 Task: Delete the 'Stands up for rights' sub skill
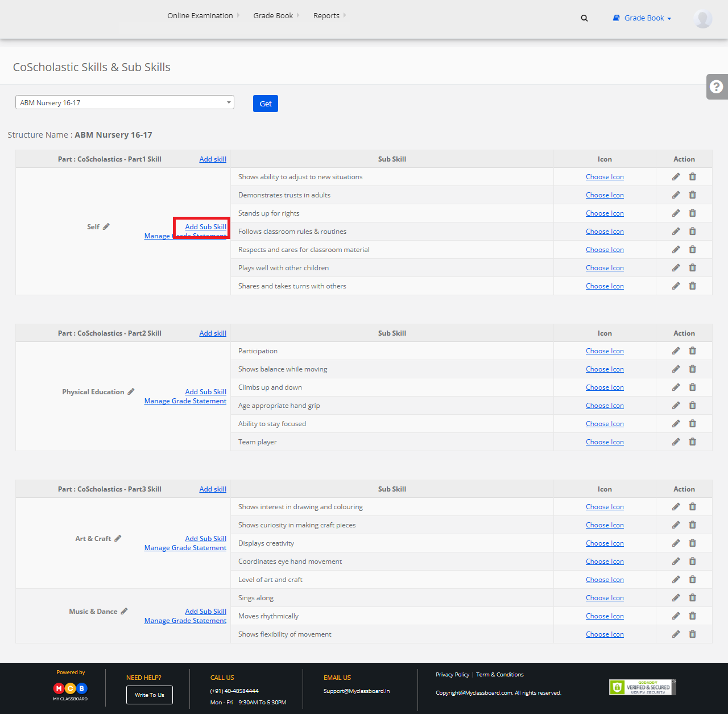[692, 213]
